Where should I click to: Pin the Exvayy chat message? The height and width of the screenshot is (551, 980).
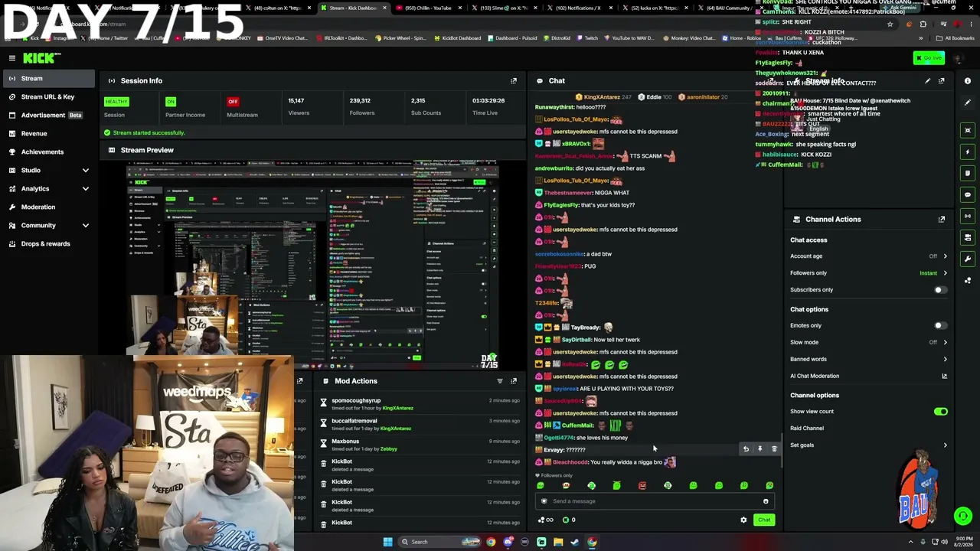tap(760, 449)
